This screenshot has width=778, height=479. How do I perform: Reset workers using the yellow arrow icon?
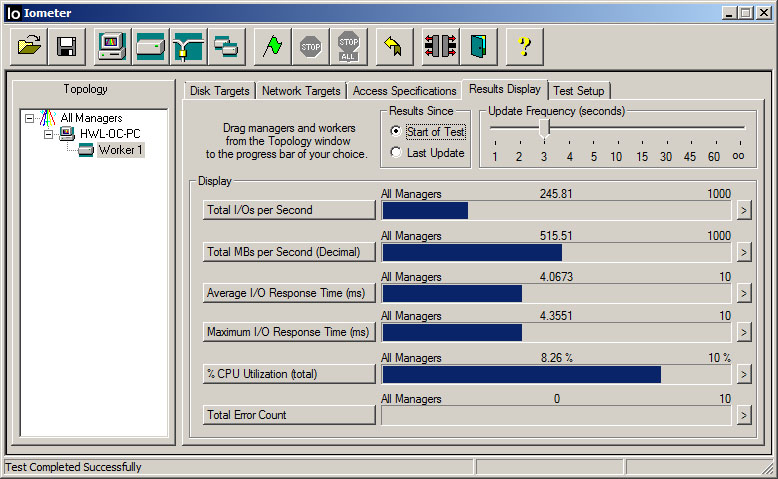pyautogui.click(x=394, y=47)
